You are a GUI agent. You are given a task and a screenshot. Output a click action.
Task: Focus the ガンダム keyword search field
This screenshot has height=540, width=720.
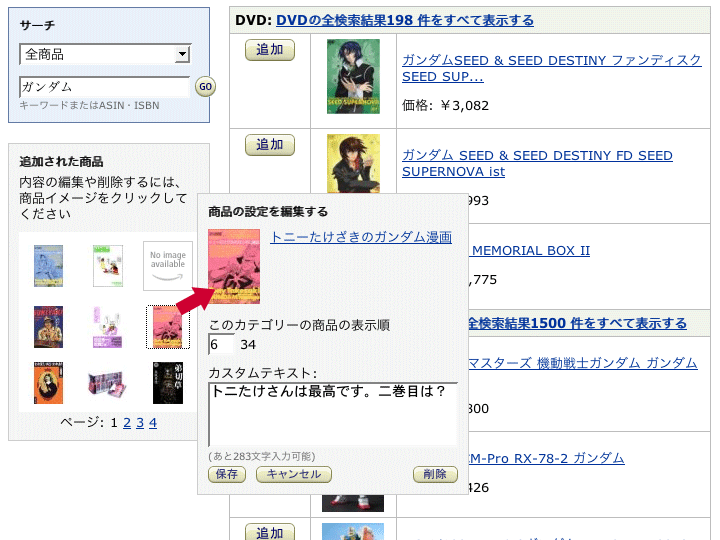coord(104,87)
